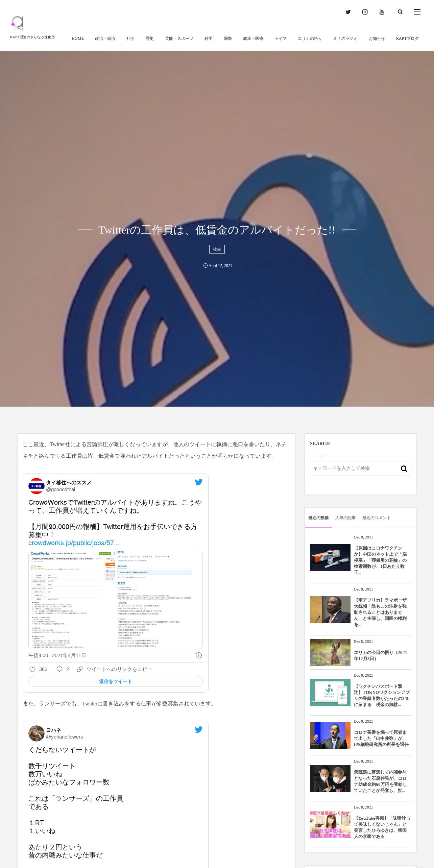Screen dimensions: 434x868
Task: Switch to the 人気の記事 tab
Action: [x=345, y=518]
